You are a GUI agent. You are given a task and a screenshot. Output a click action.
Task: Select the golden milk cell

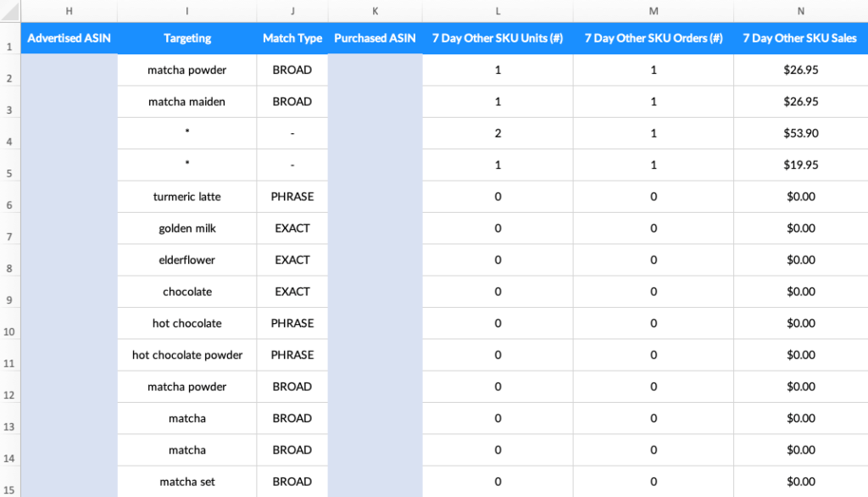pyautogui.click(x=187, y=228)
